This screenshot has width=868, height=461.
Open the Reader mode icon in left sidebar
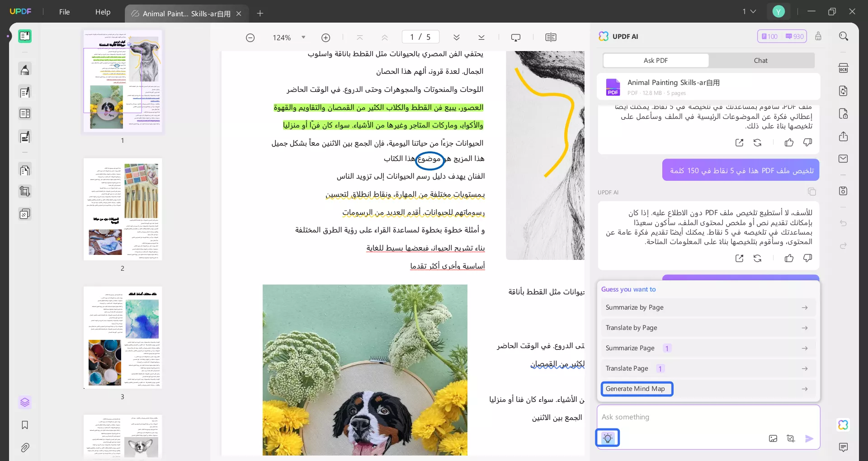tap(25, 36)
